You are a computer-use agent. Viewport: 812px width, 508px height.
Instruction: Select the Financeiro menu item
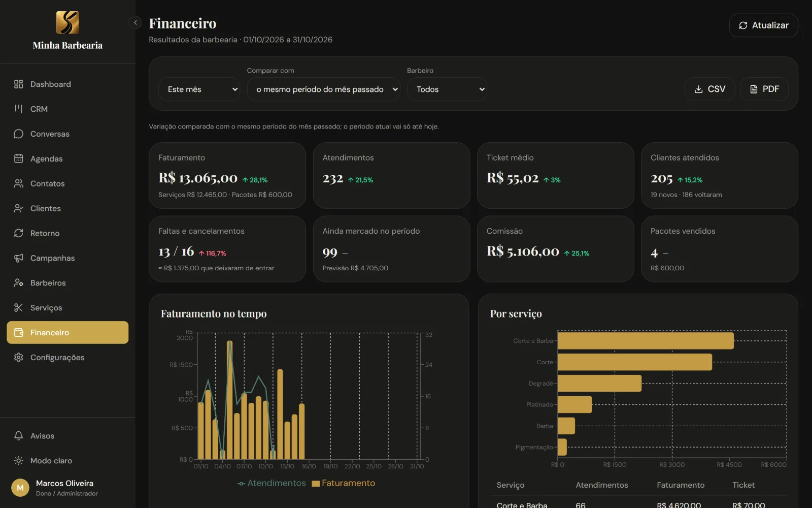point(67,333)
